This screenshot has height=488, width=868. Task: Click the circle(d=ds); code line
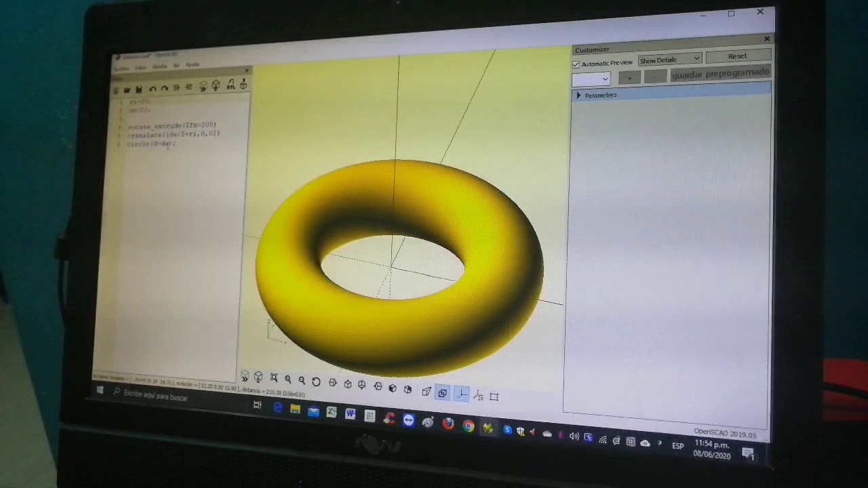click(151, 144)
